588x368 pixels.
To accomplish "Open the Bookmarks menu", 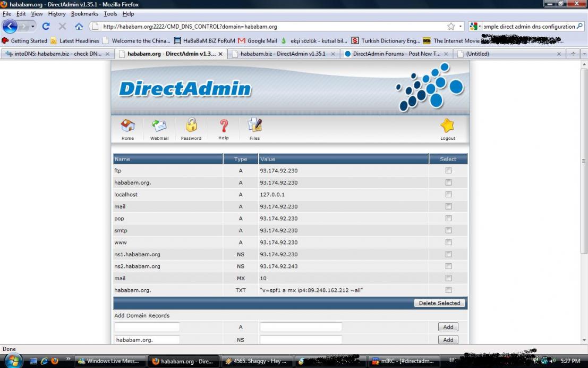I will click(x=85, y=13).
